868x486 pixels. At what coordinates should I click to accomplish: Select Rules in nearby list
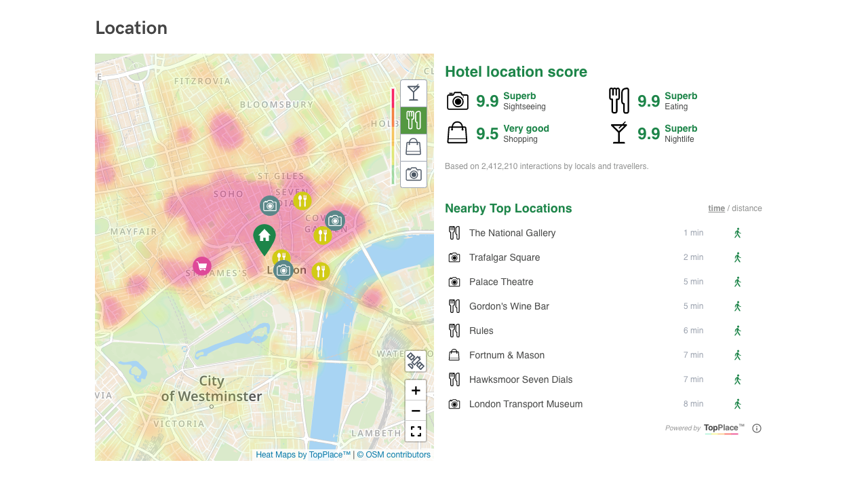pyautogui.click(x=481, y=331)
